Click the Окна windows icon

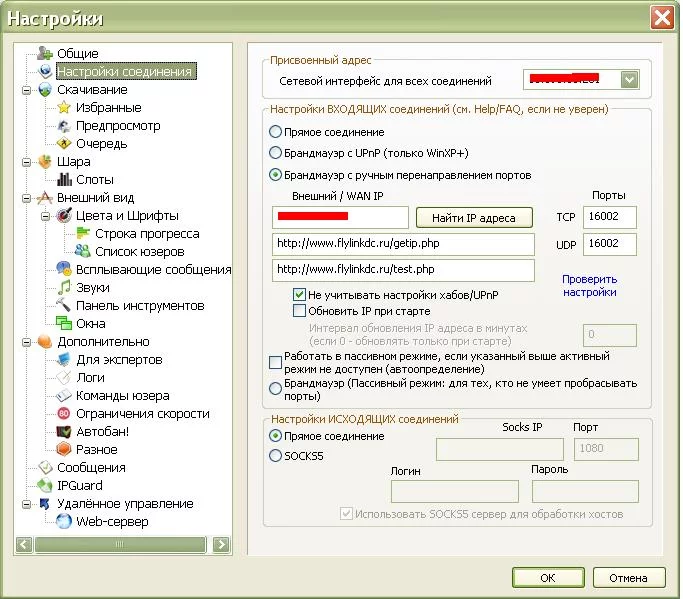64,323
